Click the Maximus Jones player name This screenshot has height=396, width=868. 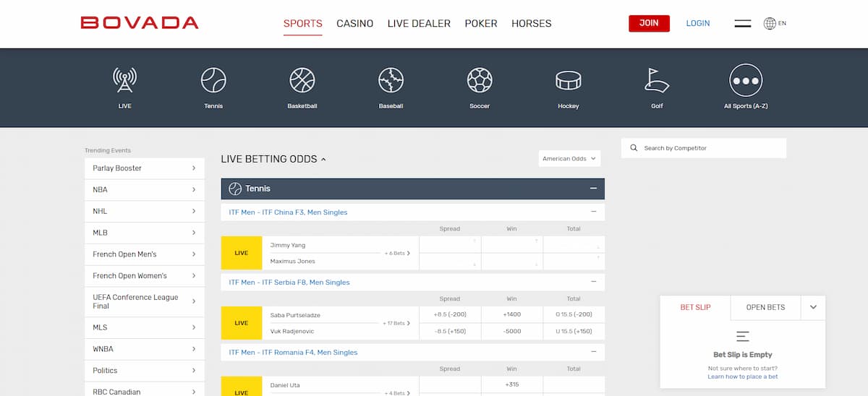coord(292,261)
